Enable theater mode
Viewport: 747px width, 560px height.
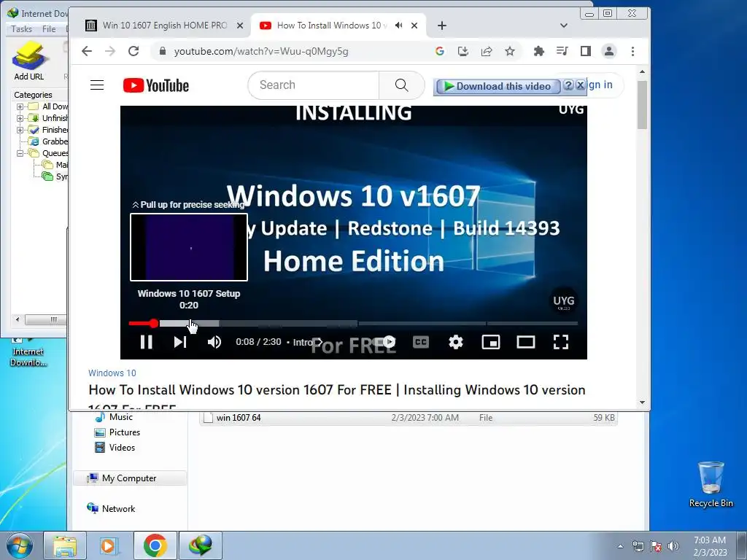click(526, 342)
